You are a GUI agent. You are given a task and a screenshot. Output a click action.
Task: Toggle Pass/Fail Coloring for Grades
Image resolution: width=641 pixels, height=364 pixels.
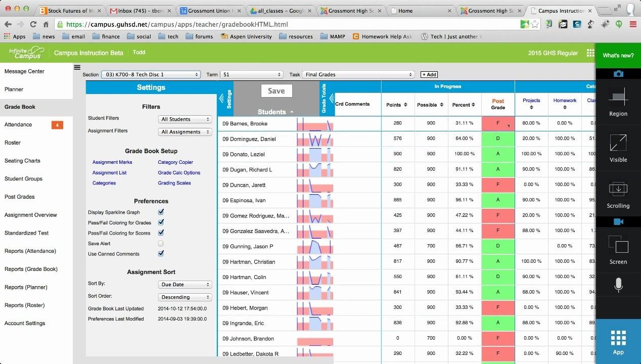pyautogui.click(x=161, y=222)
